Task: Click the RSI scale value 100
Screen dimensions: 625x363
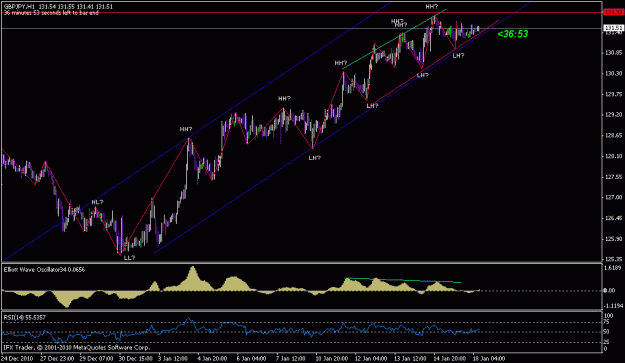Action: pos(609,316)
